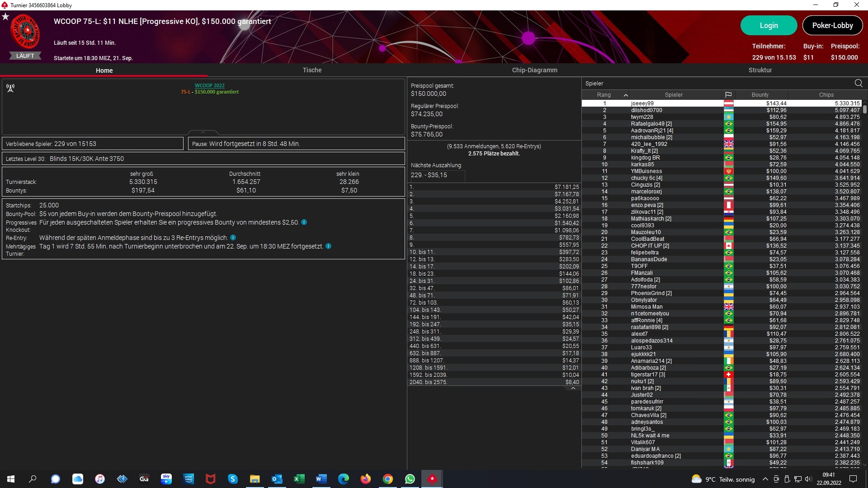Image resolution: width=868 pixels, height=488 pixels.
Task: Open the notification center icon
Action: point(853,479)
